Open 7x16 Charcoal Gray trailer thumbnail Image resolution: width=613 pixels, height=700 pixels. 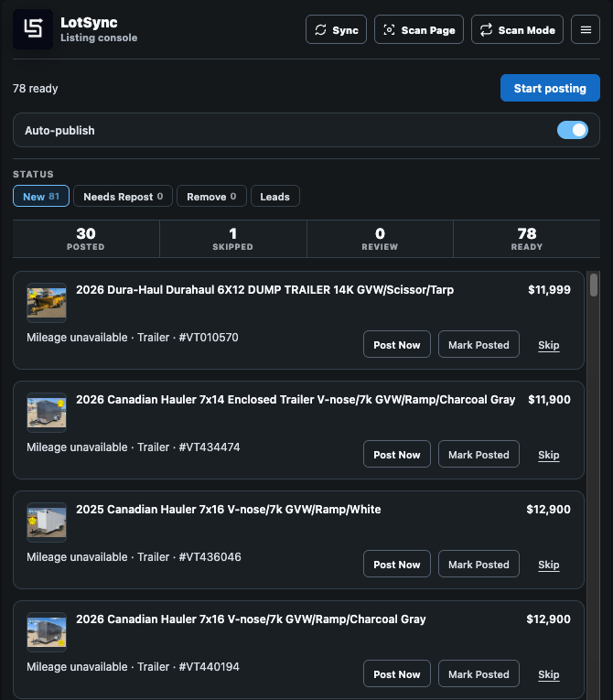47,632
